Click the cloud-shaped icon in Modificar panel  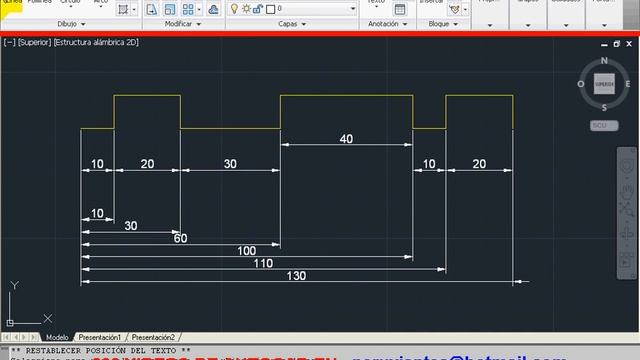coord(213,9)
